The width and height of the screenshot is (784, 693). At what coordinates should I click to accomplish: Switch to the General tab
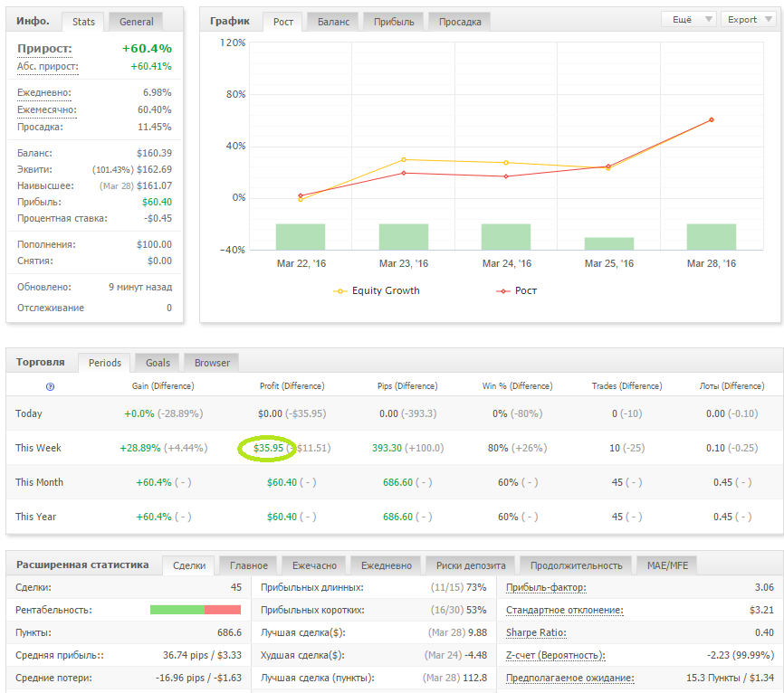(x=136, y=22)
